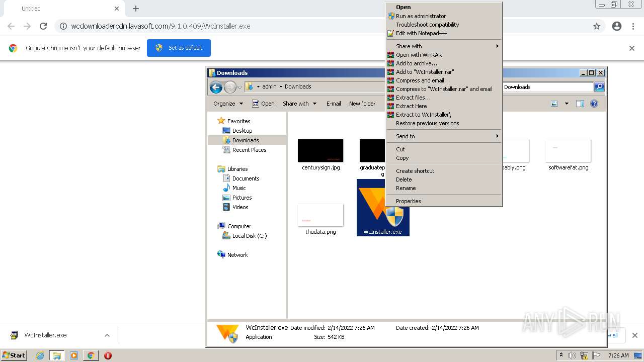This screenshot has width=644, height=362.
Task: Select Recent Places in navigation pane
Action: click(x=249, y=150)
